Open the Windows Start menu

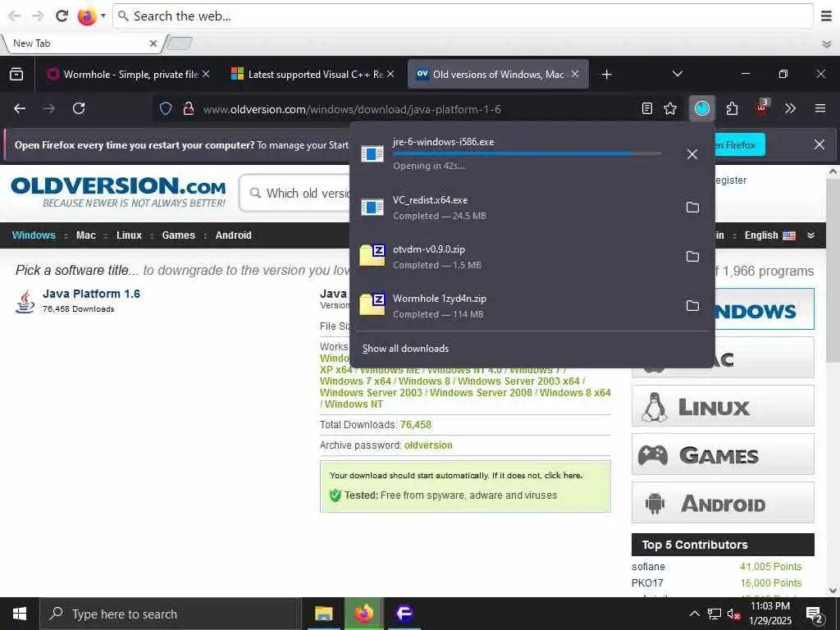tap(20, 614)
